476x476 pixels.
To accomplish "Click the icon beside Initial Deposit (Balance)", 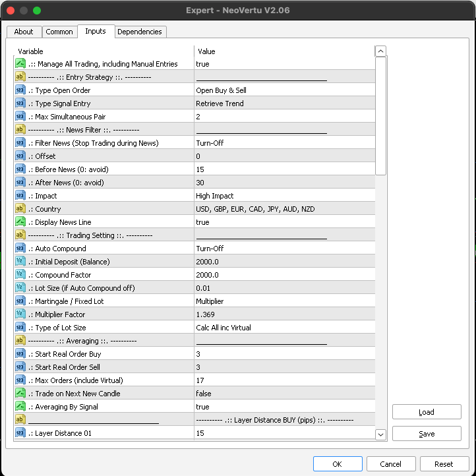I will pyautogui.click(x=20, y=262).
